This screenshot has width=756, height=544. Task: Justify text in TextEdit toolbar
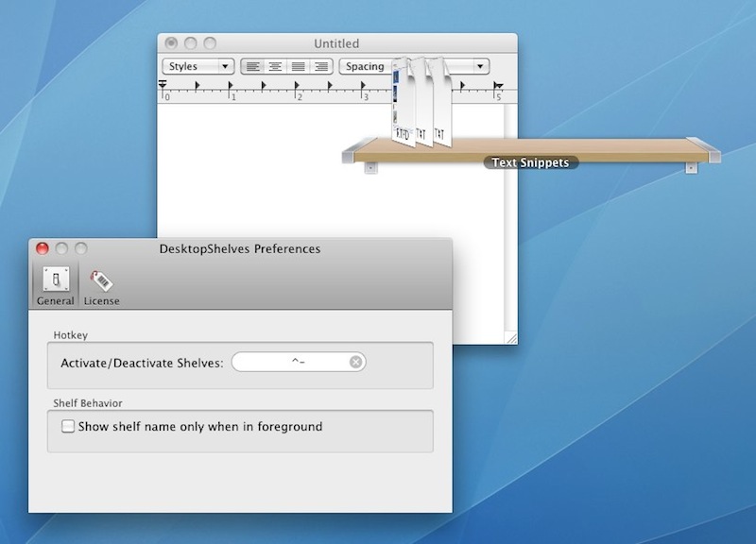pyautogui.click(x=299, y=66)
